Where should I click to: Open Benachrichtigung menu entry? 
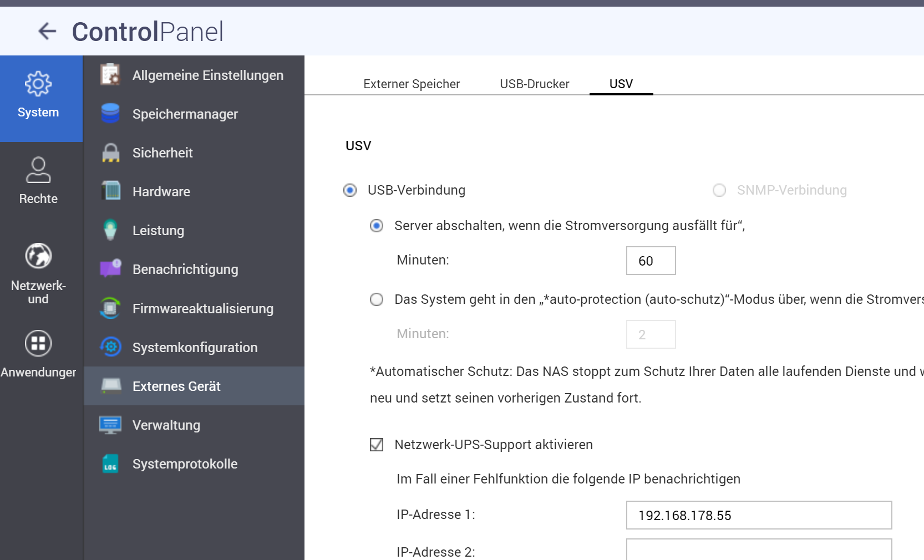194,269
